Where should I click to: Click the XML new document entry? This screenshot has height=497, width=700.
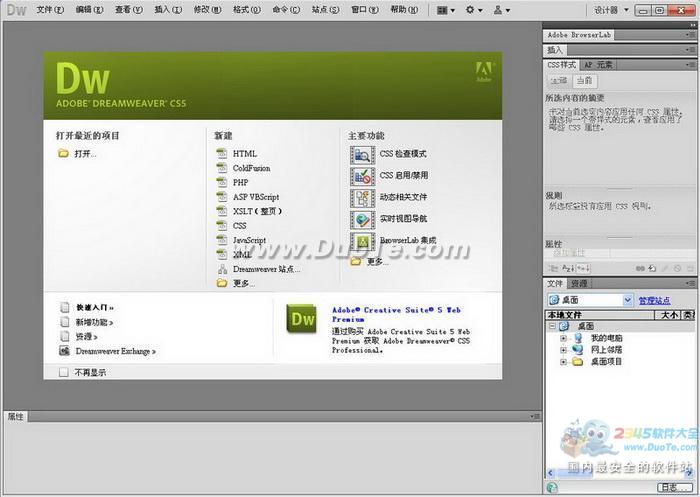[x=242, y=255]
